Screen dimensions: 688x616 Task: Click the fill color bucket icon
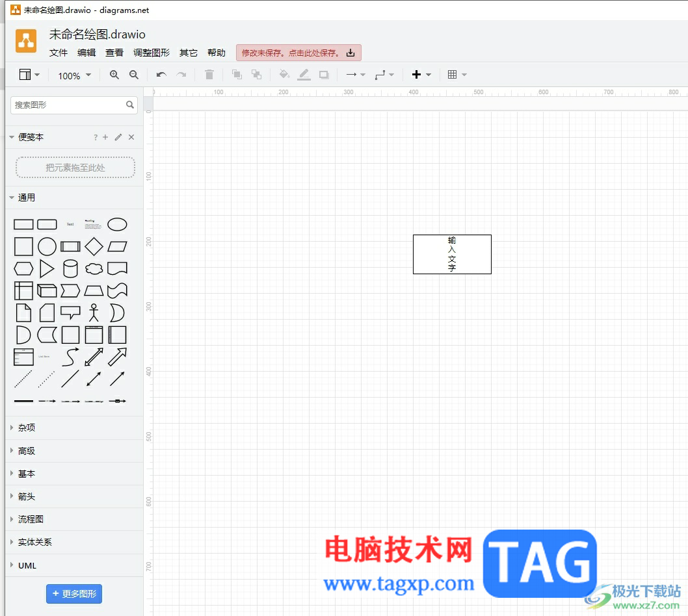click(x=284, y=75)
